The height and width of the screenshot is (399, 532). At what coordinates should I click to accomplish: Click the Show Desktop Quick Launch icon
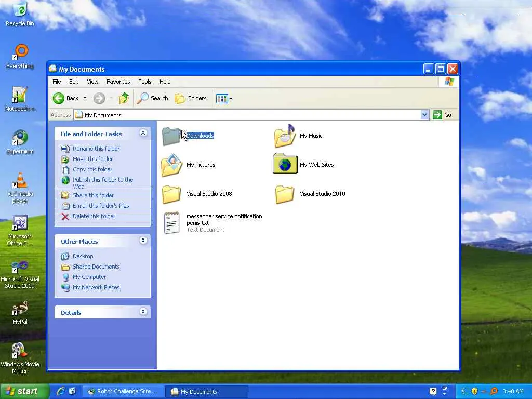click(x=72, y=392)
